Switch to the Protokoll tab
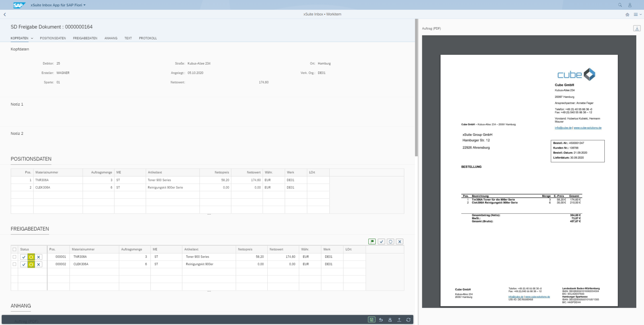 tap(148, 38)
